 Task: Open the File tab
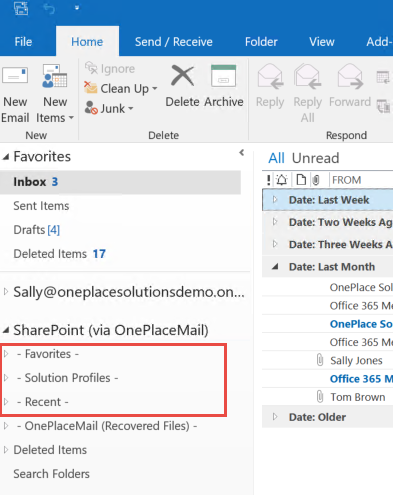[23, 42]
